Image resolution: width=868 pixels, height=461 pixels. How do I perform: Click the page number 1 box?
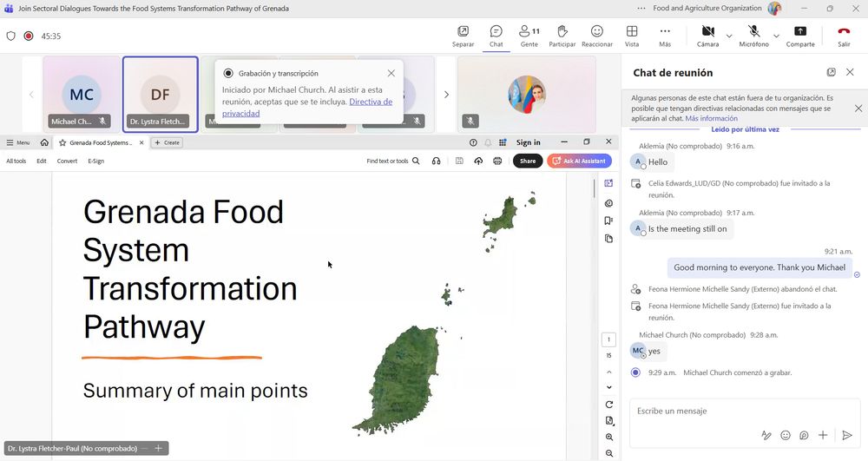coord(609,339)
